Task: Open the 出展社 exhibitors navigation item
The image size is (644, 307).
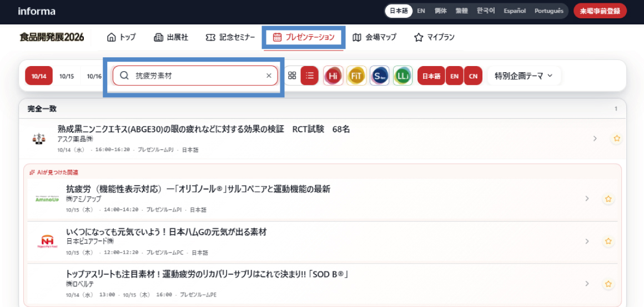Action: [171, 37]
